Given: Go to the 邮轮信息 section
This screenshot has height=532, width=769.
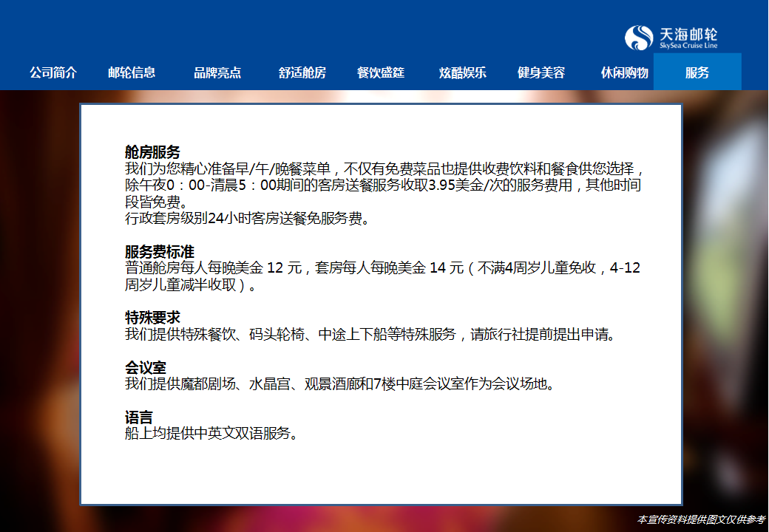Looking at the screenshot, I should (x=132, y=73).
